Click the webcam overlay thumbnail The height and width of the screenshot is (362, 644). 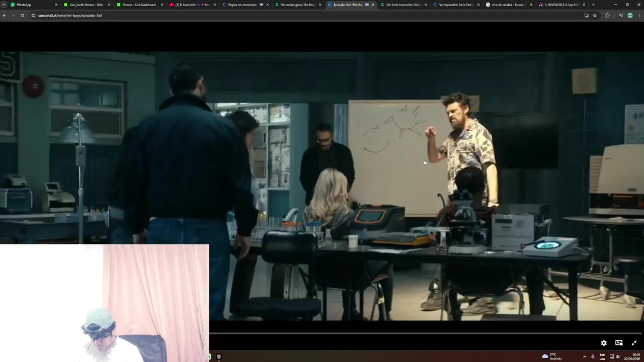pos(104,303)
